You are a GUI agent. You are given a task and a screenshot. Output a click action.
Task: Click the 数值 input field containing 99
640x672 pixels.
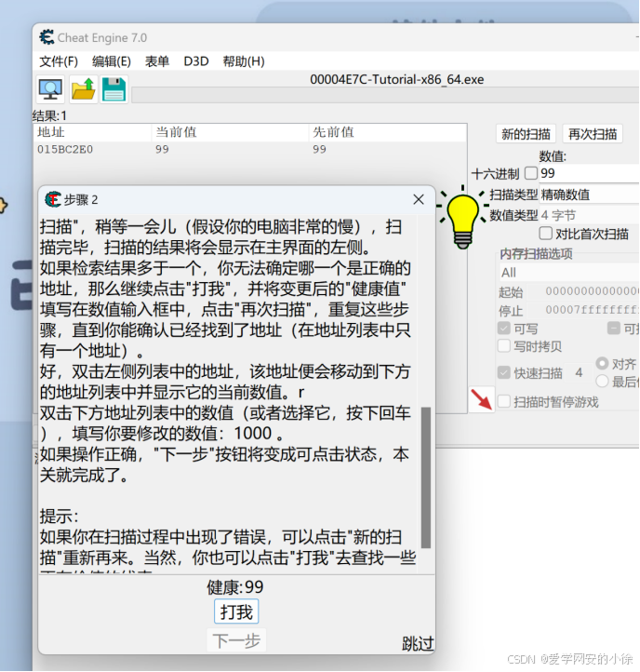tap(589, 173)
